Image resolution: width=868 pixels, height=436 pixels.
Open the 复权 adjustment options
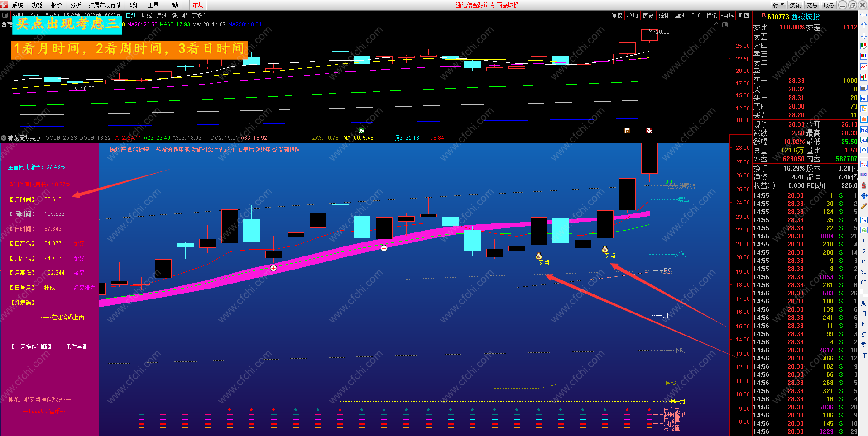[617, 15]
